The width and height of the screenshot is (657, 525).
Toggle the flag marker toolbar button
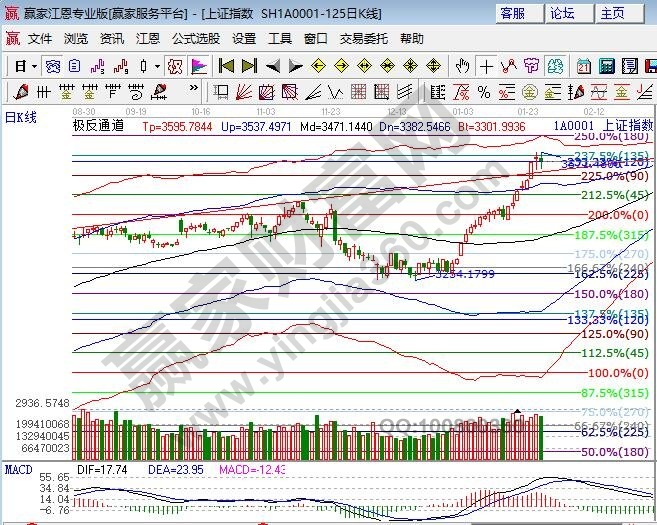(x=198, y=66)
